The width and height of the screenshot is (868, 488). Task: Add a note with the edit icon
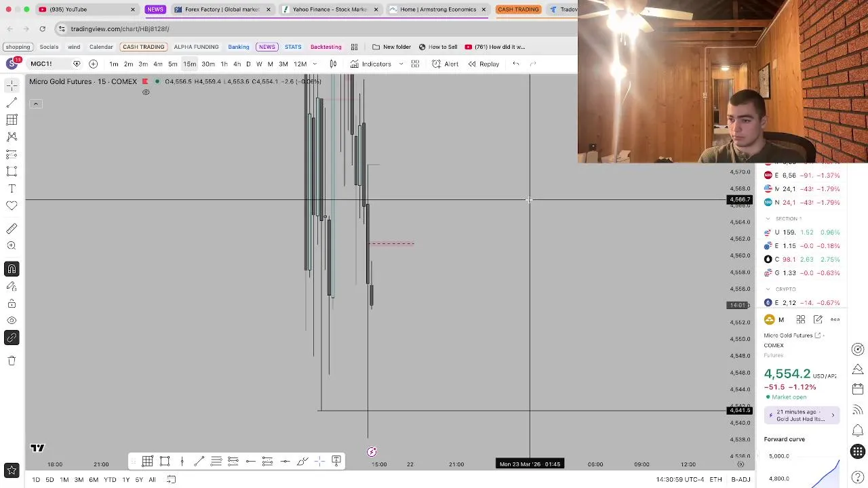(x=818, y=320)
